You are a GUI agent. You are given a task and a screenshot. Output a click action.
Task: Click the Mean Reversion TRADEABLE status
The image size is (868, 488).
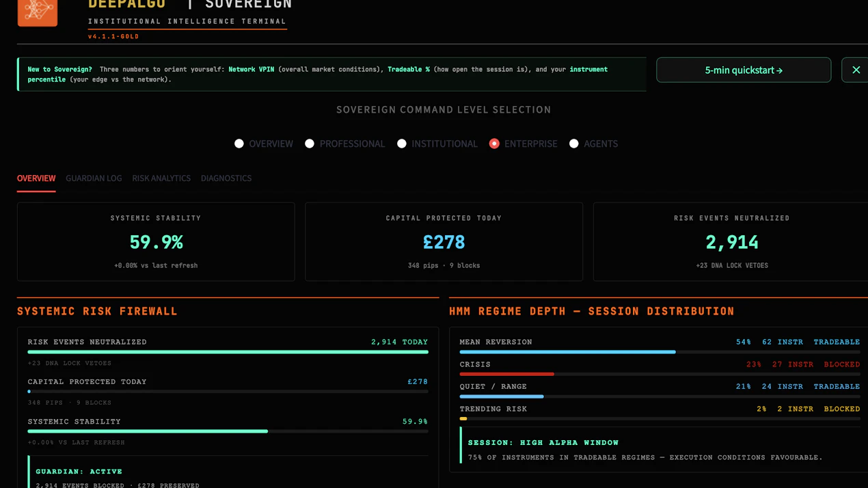(837, 342)
